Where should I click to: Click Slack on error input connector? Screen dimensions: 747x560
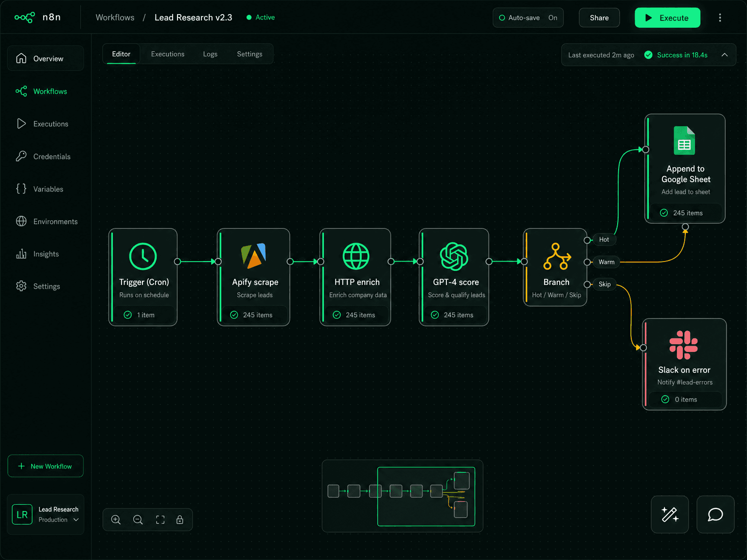(x=643, y=348)
